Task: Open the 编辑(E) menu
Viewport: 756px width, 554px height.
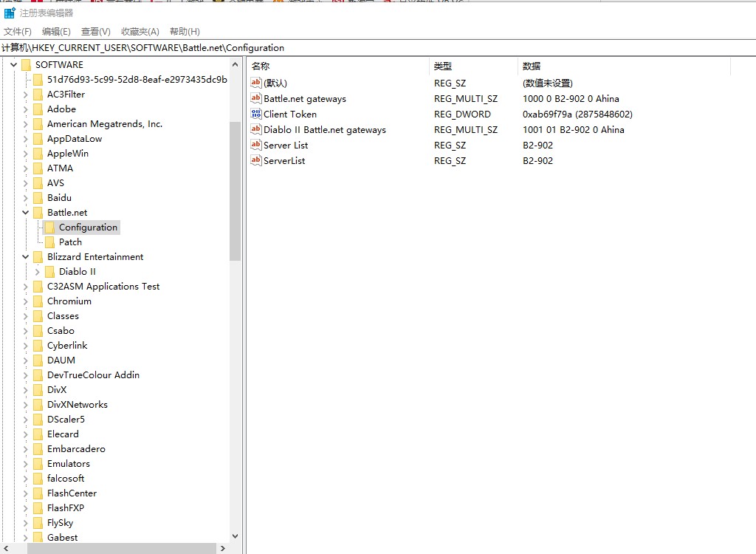Action: coord(56,31)
